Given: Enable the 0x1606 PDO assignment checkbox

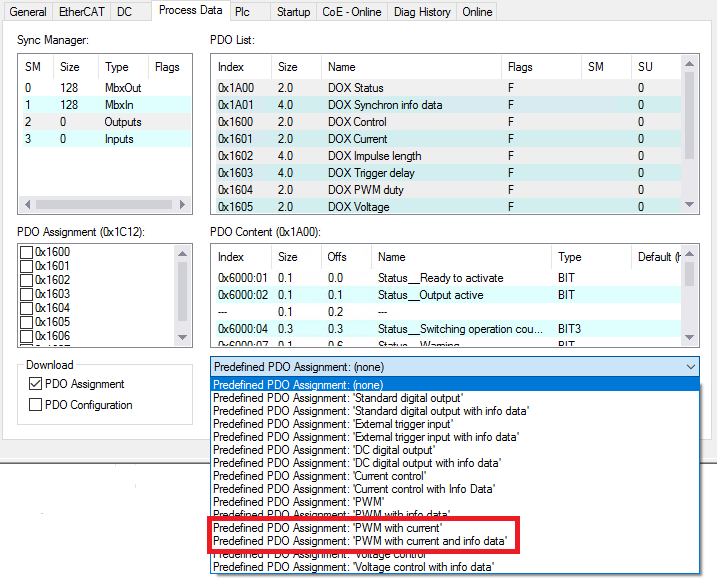Looking at the screenshot, I should pos(27,336).
